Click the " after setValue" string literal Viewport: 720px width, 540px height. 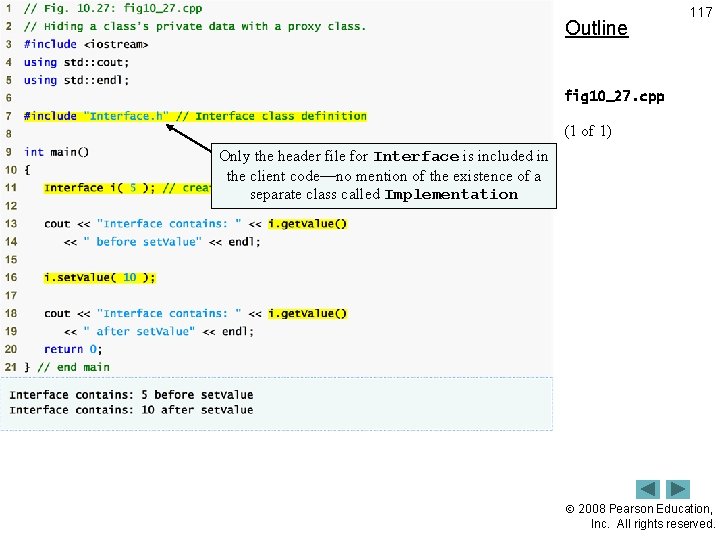coord(139,332)
